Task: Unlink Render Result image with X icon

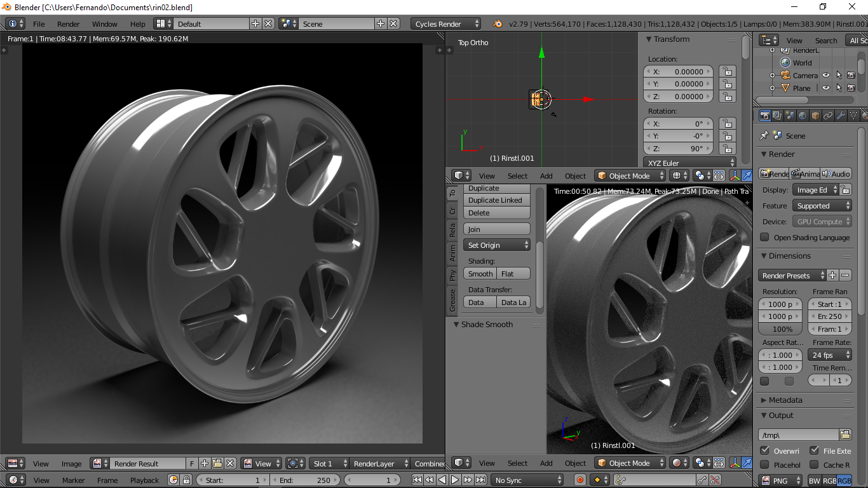Action: (x=231, y=464)
